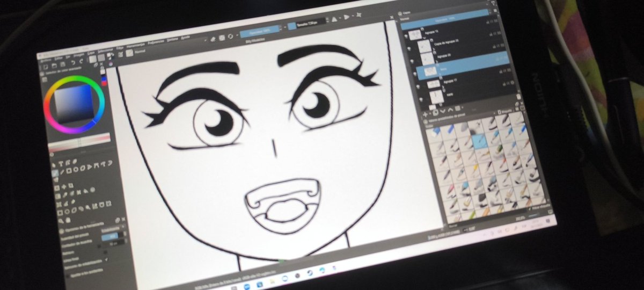Hide the Agrupar 15 layer

[405, 36]
